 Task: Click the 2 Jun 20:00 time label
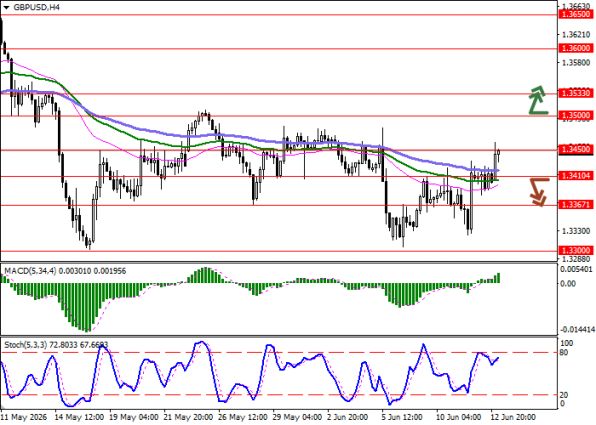point(348,417)
